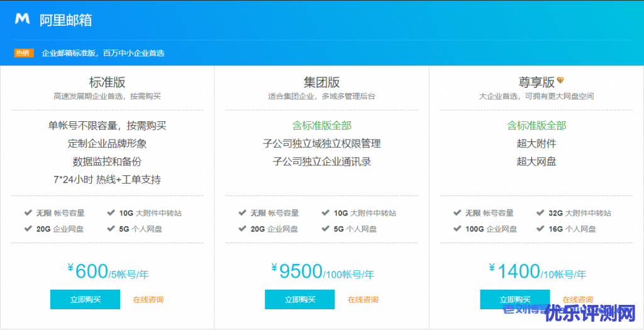The image size is (644, 330).
Task: Click feature 子公司独立企业通讯录
Action: 322,162
